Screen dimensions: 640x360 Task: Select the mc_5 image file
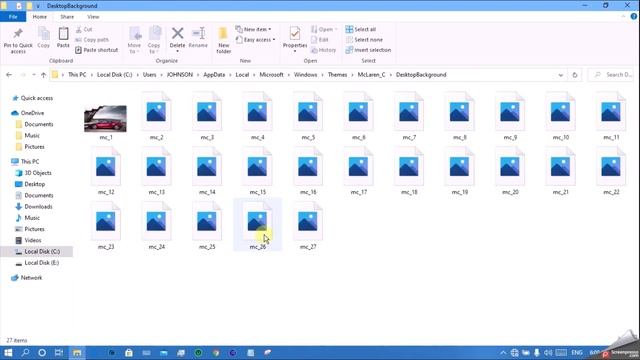(308, 116)
